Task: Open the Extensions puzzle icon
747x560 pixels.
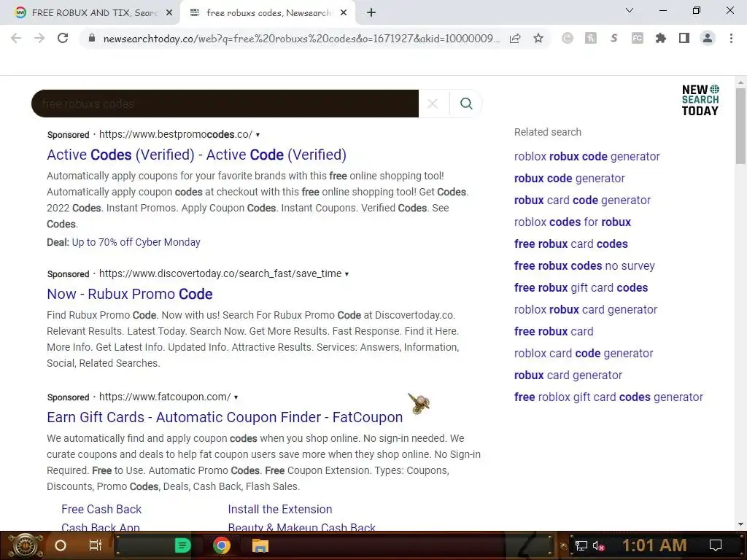Action: (x=661, y=38)
